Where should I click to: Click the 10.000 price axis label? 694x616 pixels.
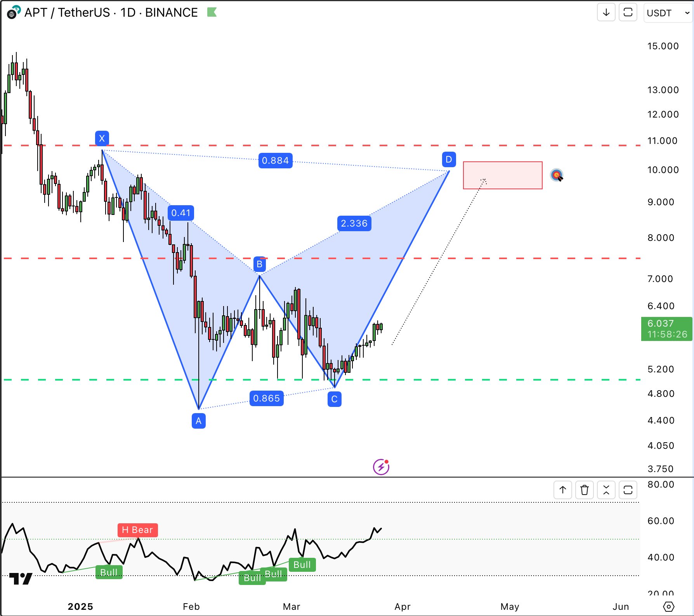[663, 170]
